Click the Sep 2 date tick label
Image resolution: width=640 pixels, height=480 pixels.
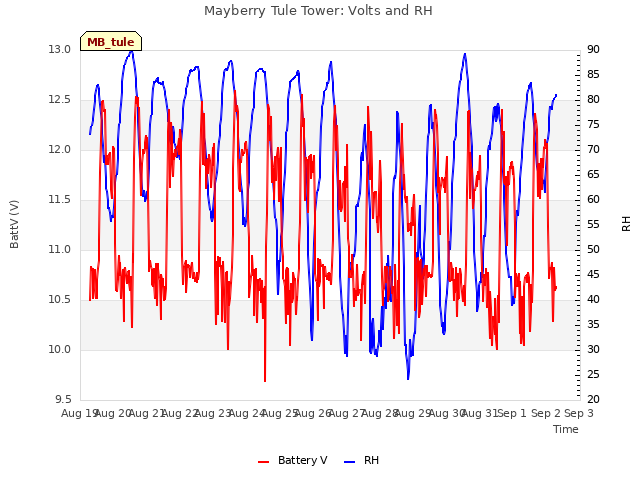click(546, 413)
